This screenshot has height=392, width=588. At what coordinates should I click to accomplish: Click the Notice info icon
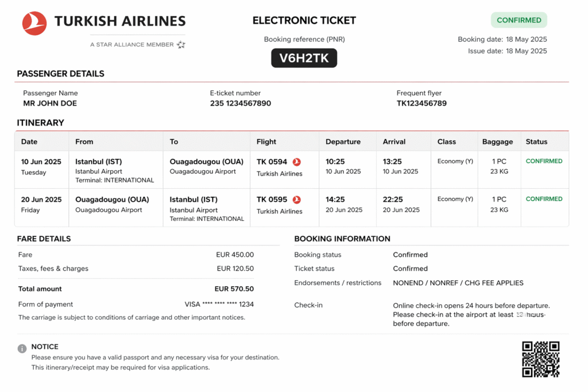pos(22,348)
